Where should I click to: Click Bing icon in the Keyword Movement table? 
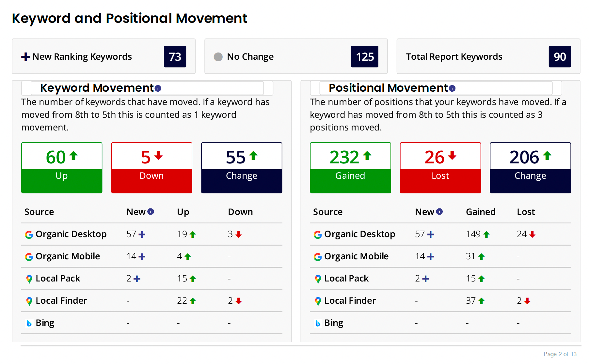point(29,323)
